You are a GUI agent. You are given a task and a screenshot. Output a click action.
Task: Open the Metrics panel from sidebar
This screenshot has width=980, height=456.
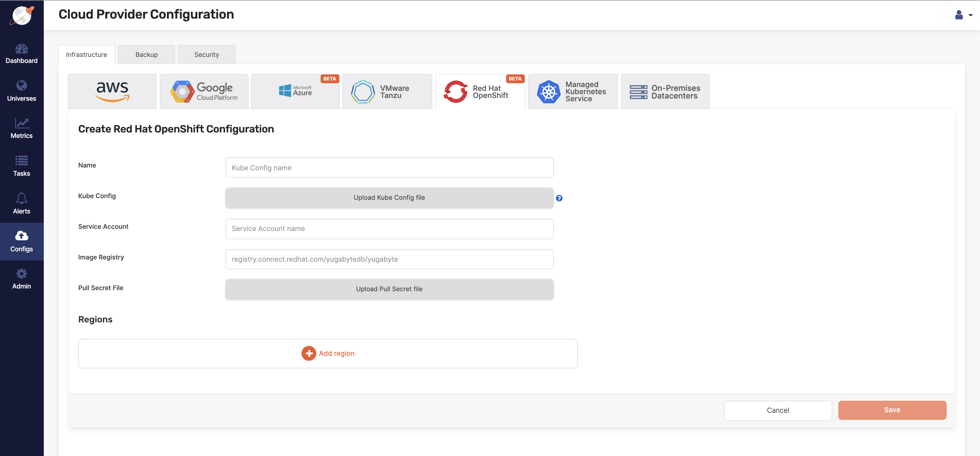click(x=21, y=128)
